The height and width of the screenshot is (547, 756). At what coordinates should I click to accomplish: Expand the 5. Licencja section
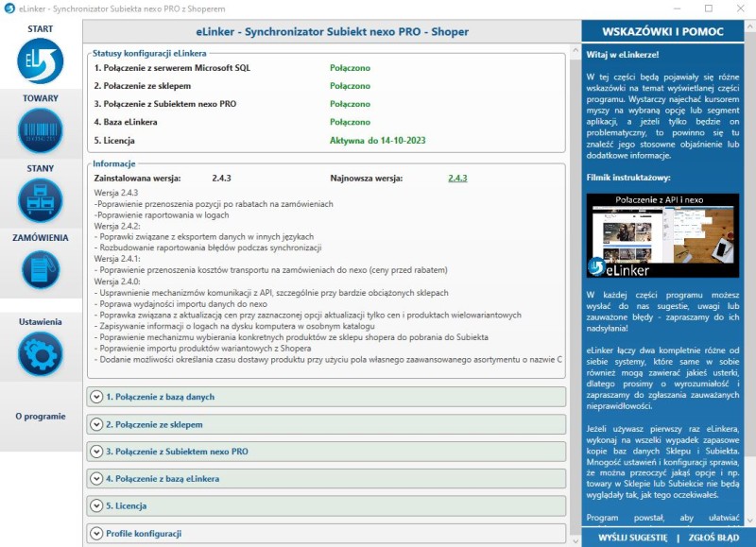96,506
